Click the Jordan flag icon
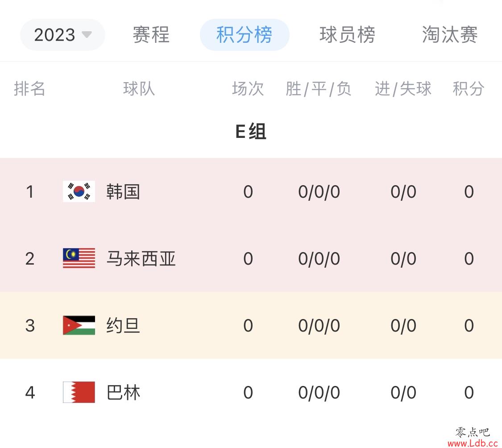 [x=79, y=325]
